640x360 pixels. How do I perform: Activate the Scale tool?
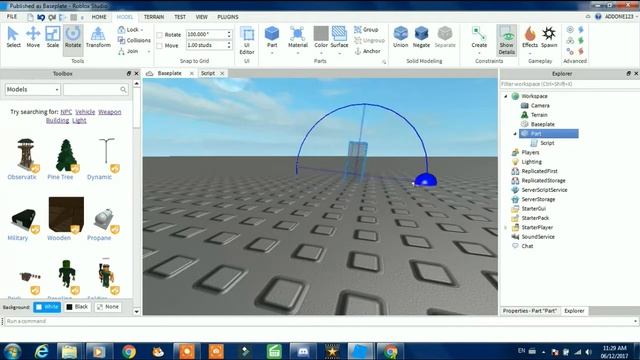(x=53, y=37)
